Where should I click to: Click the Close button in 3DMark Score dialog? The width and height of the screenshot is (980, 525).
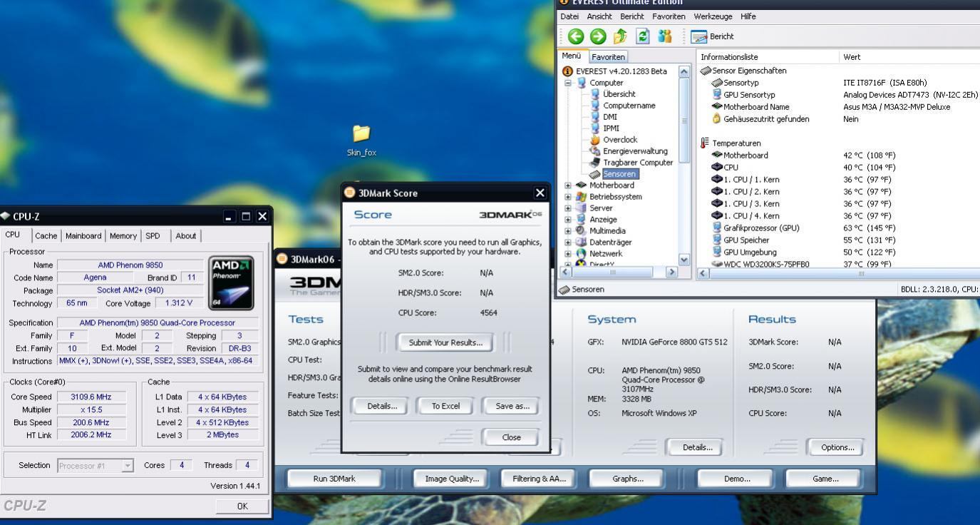click(511, 437)
